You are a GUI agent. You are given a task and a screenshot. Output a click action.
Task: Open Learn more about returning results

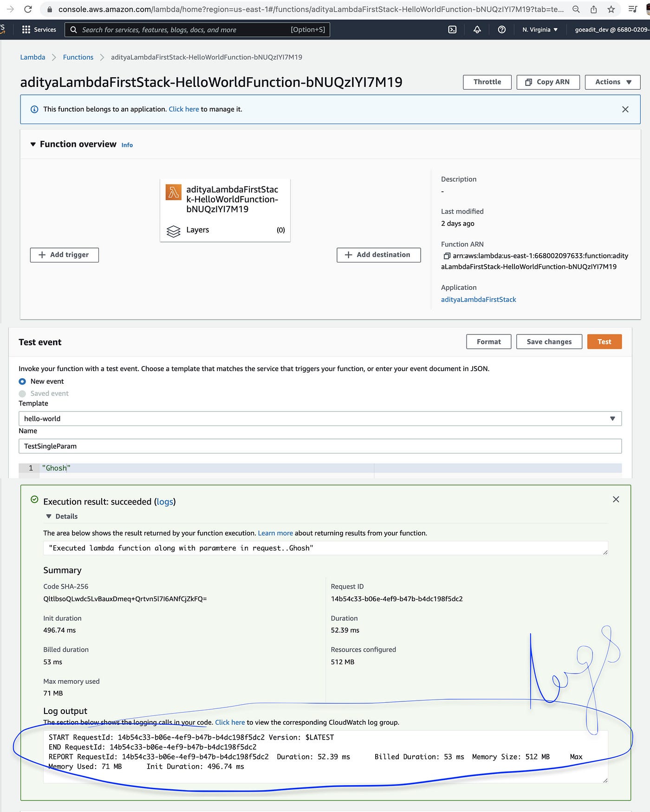[x=275, y=533]
